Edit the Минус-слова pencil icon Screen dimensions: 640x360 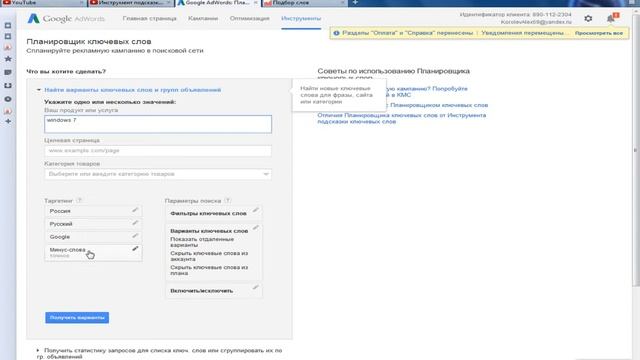135,248
